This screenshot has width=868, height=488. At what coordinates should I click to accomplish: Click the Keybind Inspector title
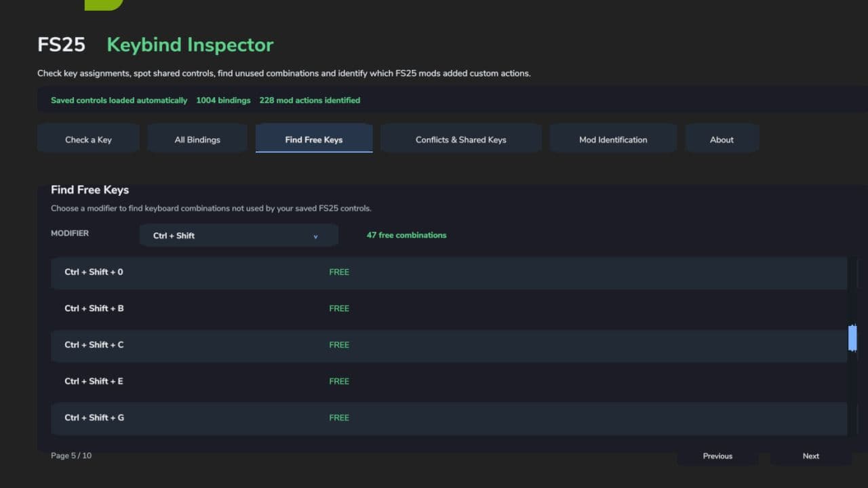(x=190, y=45)
